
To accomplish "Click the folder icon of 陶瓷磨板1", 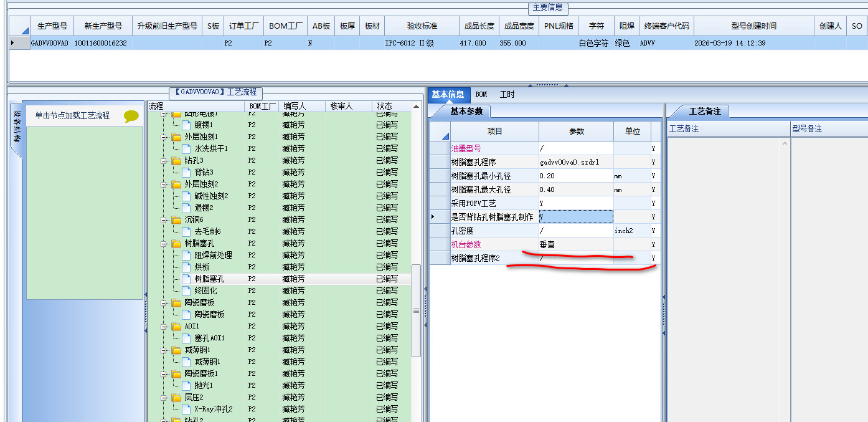I will coord(176,373).
